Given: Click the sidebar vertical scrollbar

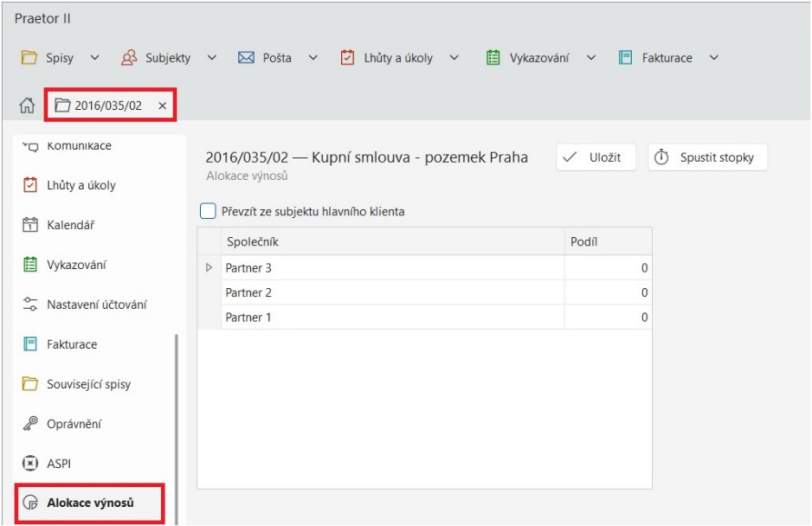Looking at the screenshot, I should tap(176, 415).
